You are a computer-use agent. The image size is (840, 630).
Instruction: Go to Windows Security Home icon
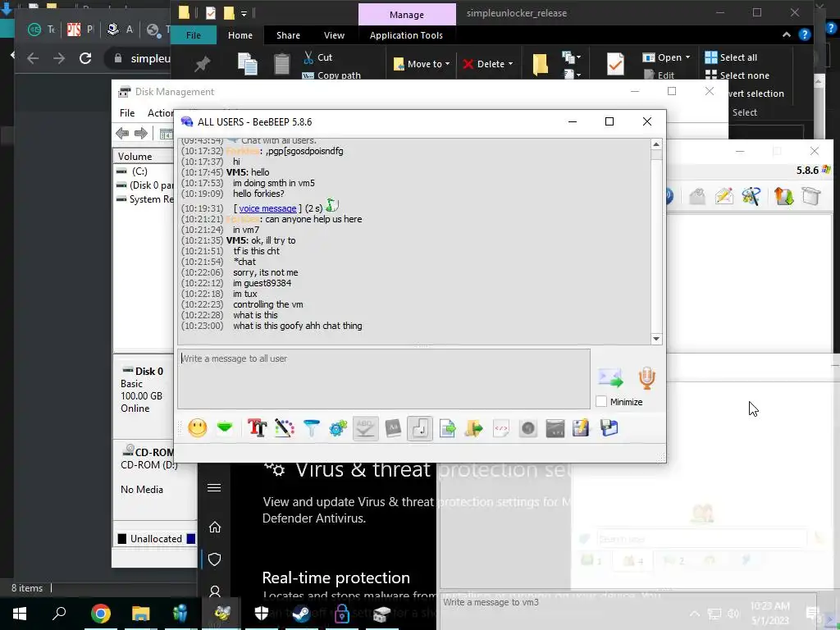215,527
